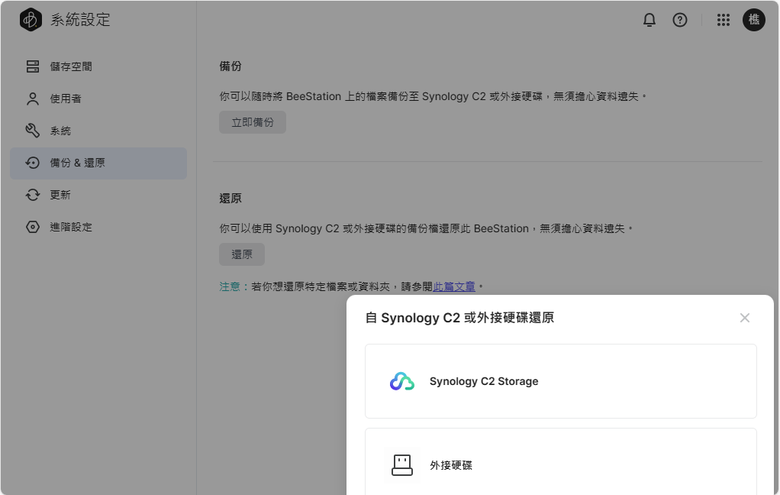Open the app grid launcher
The height and width of the screenshot is (495, 780).
(723, 20)
